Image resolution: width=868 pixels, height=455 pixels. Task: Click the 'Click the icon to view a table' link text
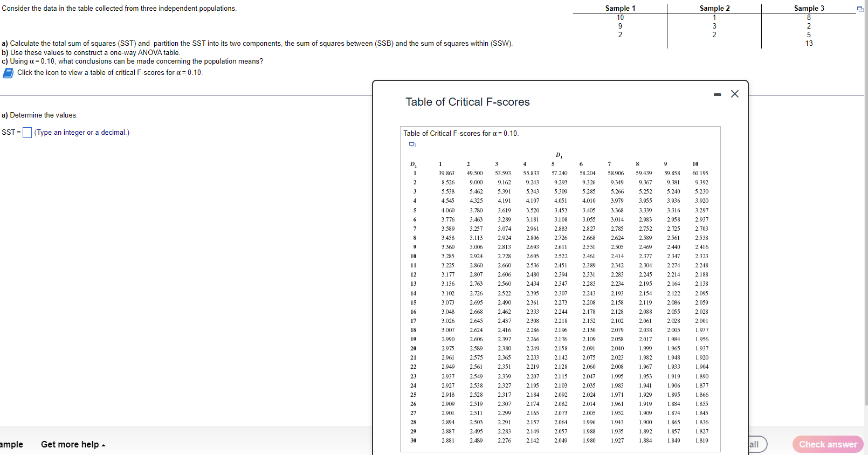(x=110, y=73)
